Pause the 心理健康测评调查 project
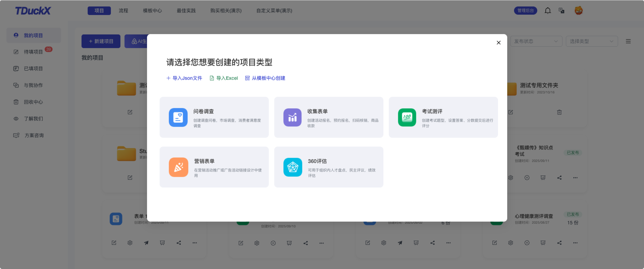The width and height of the screenshot is (644, 269). [x=527, y=243]
